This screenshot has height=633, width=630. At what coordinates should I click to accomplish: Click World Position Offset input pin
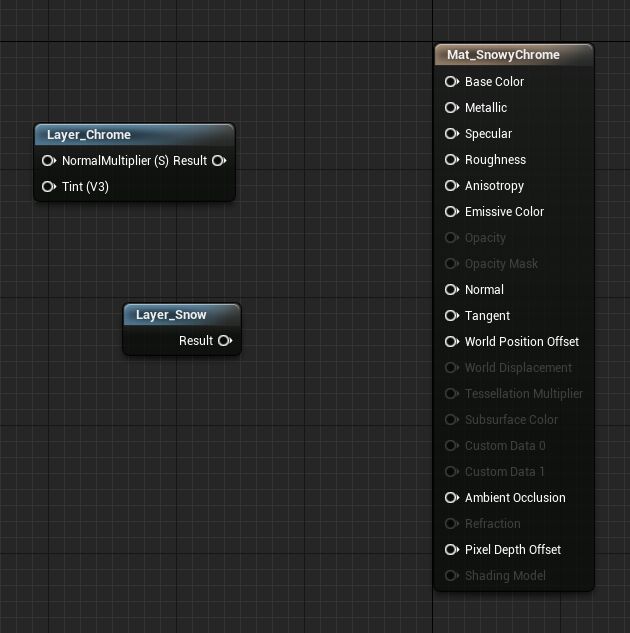452,342
